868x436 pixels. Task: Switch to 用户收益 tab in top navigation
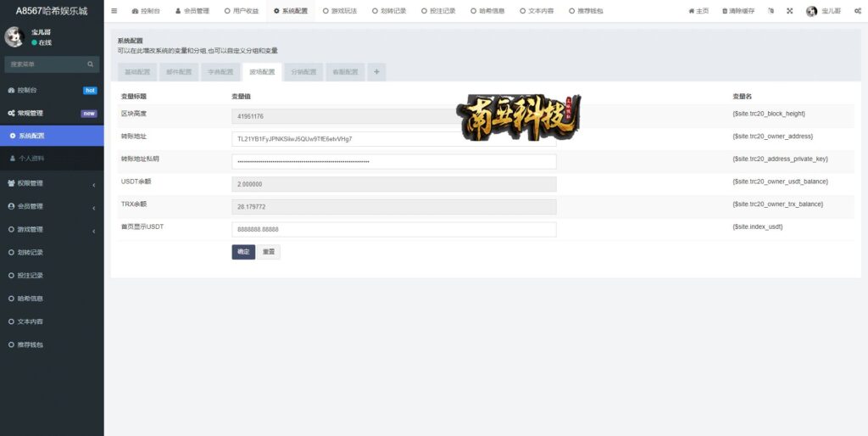(x=242, y=11)
